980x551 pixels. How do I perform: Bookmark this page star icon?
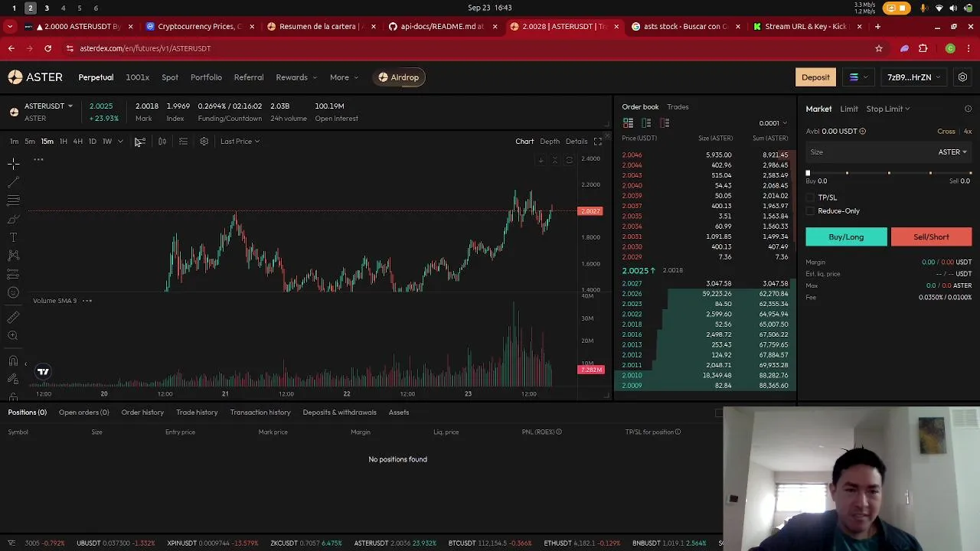coord(879,48)
